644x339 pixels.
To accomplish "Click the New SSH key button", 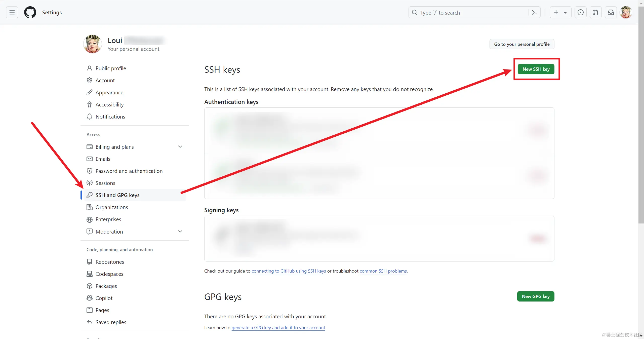I will click(x=536, y=69).
